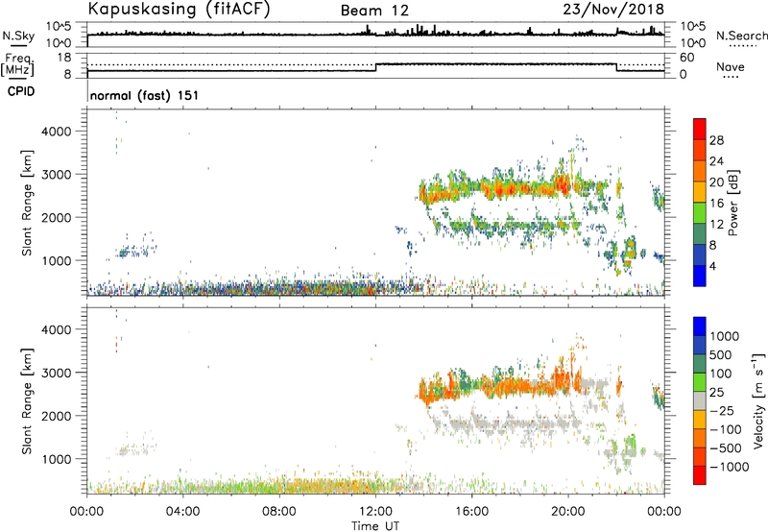Click the '04:00' time axis tick label
The height and width of the screenshot is (532, 768).
tap(182, 512)
